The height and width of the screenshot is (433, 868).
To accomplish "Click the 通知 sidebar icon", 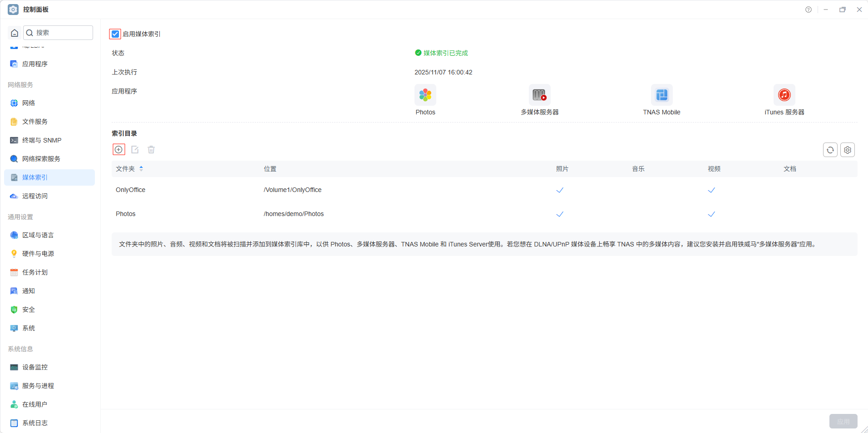I will point(14,291).
